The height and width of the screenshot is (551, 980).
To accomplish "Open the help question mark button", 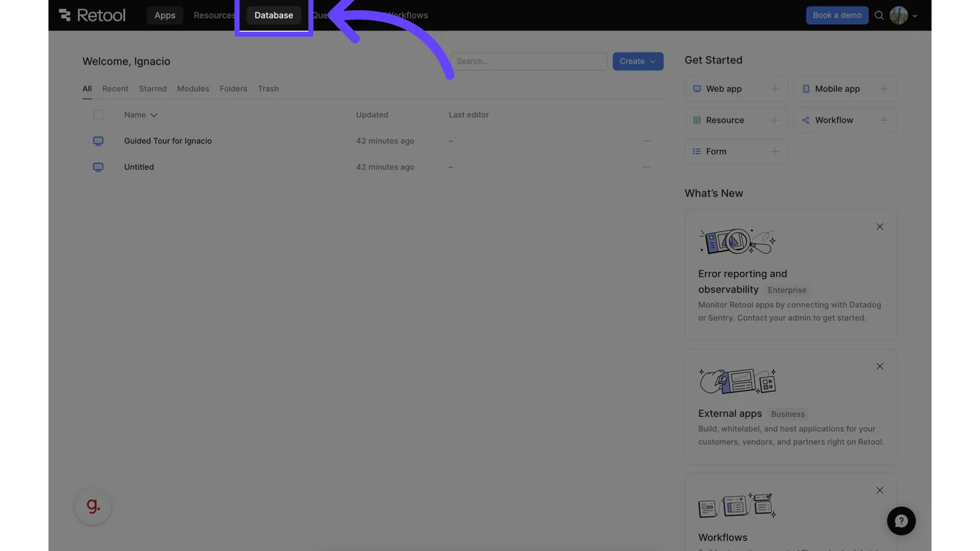I will (901, 521).
